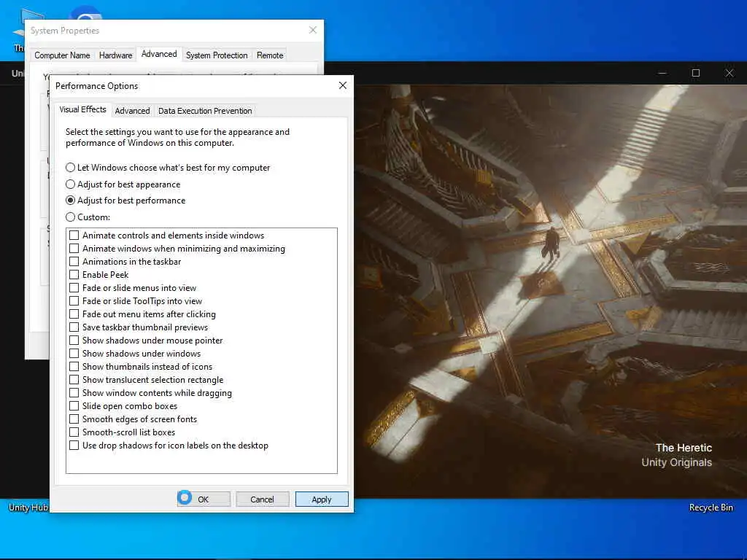
Task: Close the System Properties window
Action: tap(312, 30)
